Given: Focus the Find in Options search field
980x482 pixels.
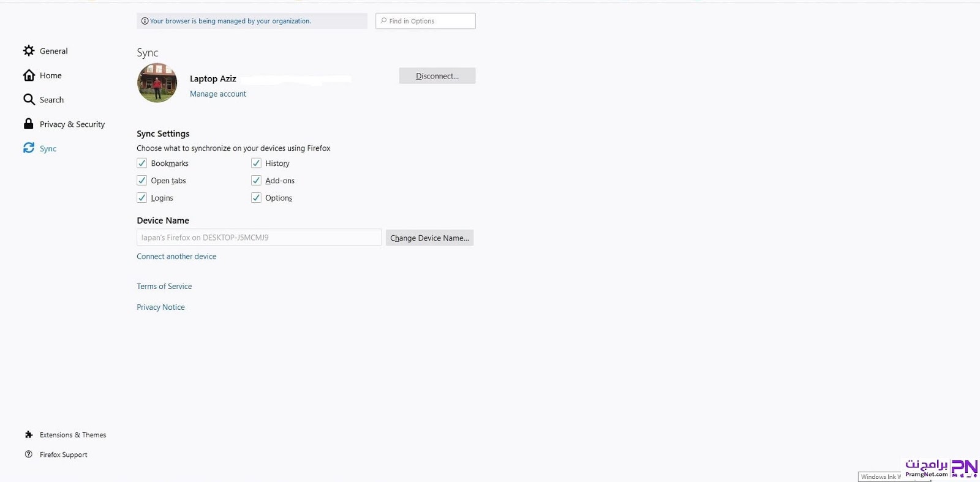Looking at the screenshot, I should click(x=426, y=21).
